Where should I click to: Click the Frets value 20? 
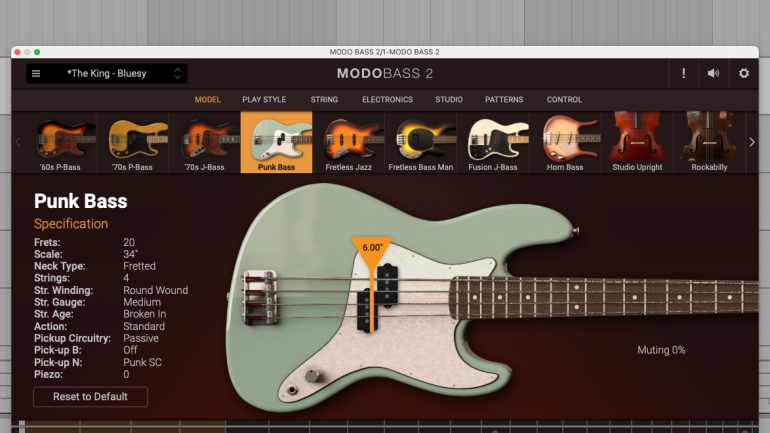point(129,242)
